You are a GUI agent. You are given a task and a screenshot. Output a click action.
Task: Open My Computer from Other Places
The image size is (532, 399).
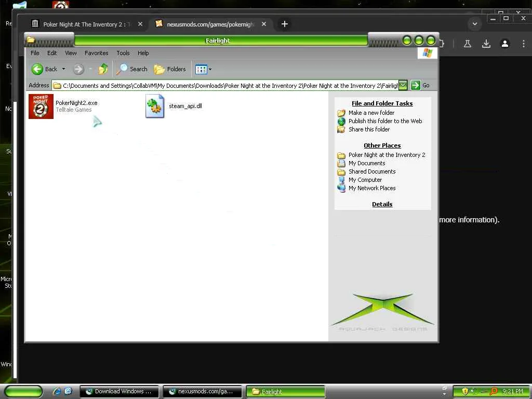tap(365, 180)
